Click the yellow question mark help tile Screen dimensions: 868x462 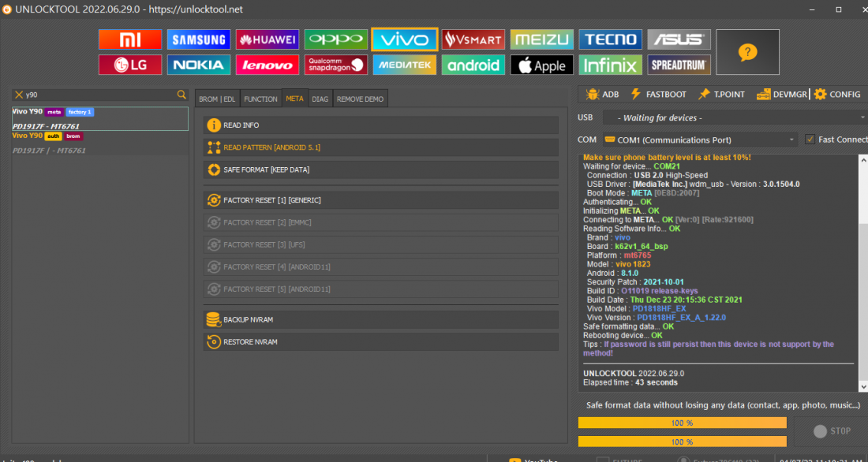click(x=747, y=52)
